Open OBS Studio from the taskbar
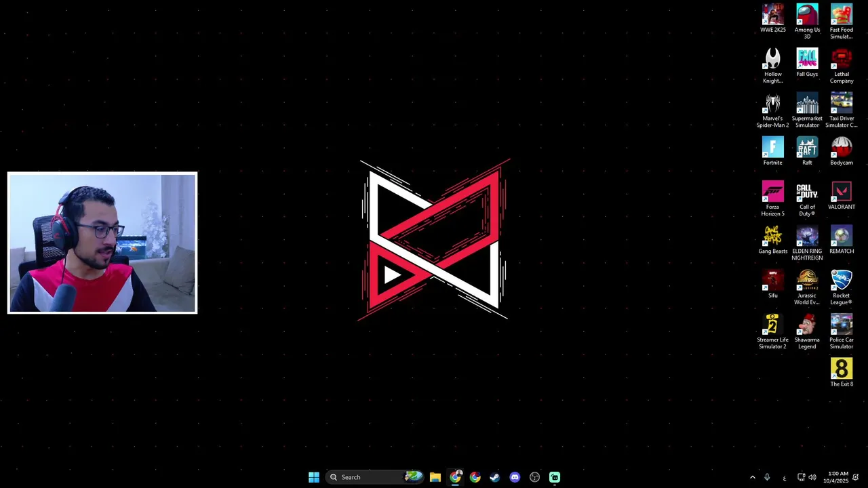 (534, 477)
